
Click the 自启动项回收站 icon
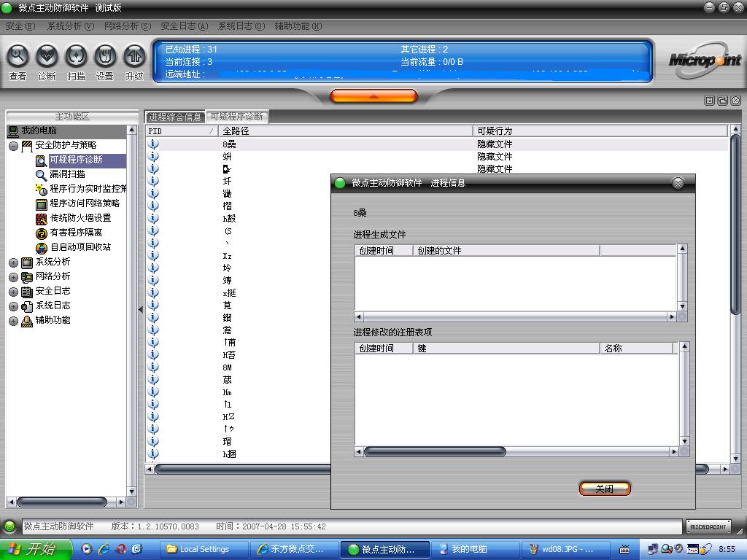pyautogui.click(x=42, y=248)
